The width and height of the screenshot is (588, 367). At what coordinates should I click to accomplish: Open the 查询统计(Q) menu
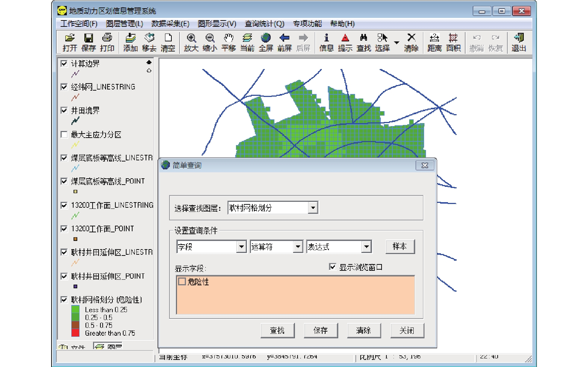pos(264,24)
